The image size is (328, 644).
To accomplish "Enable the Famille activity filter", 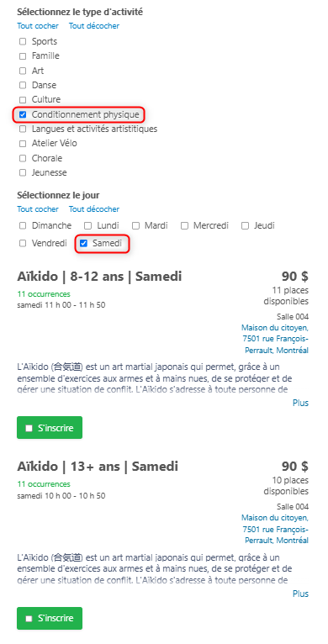I will pyautogui.click(x=23, y=56).
